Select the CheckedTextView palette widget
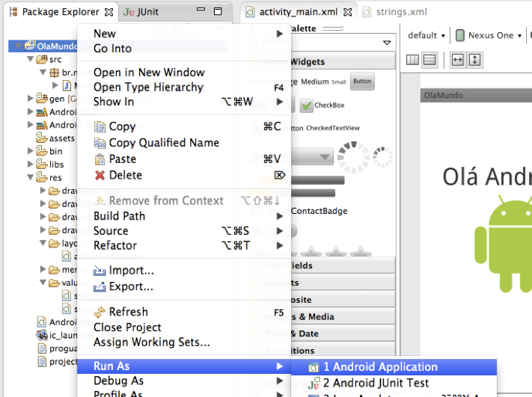 (332, 128)
